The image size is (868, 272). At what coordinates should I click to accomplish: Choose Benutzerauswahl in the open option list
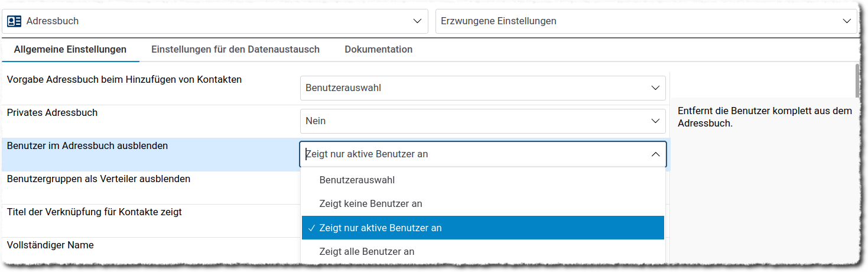click(357, 180)
